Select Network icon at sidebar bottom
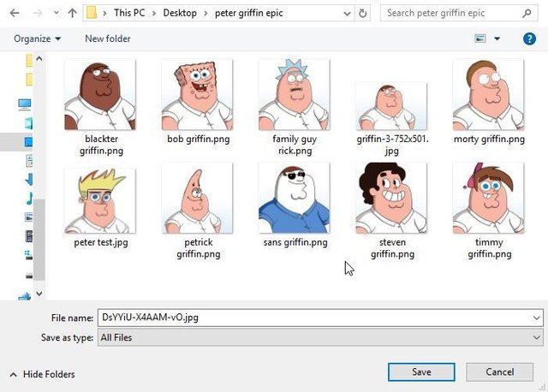The image size is (548, 392). pos(25,297)
